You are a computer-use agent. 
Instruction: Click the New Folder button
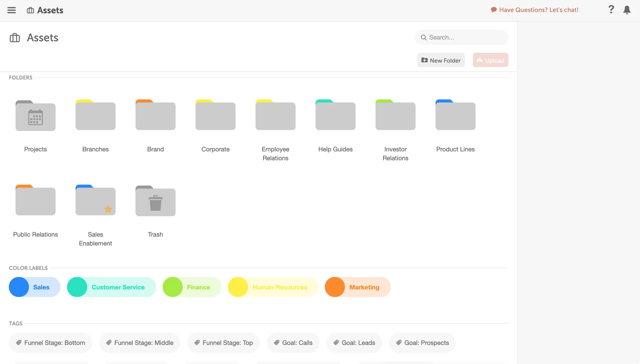click(x=441, y=60)
